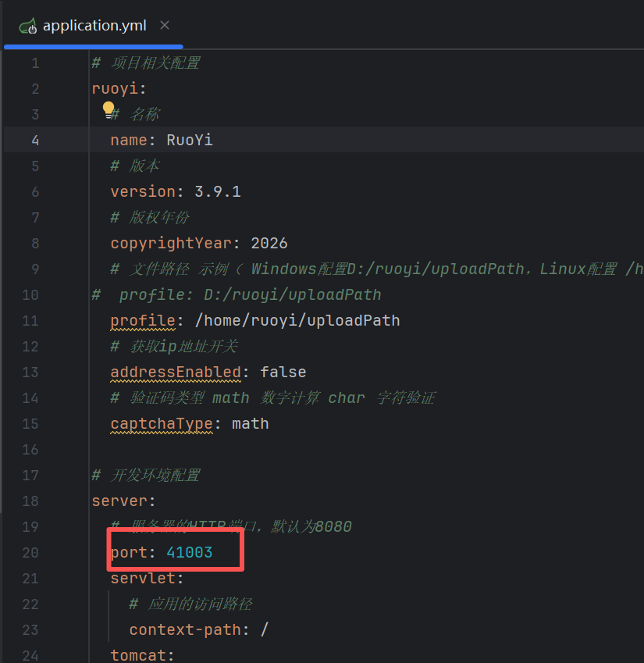Click the 'tomcat:' key on line 24
The image size is (644, 663).
[x=142, y=655]
